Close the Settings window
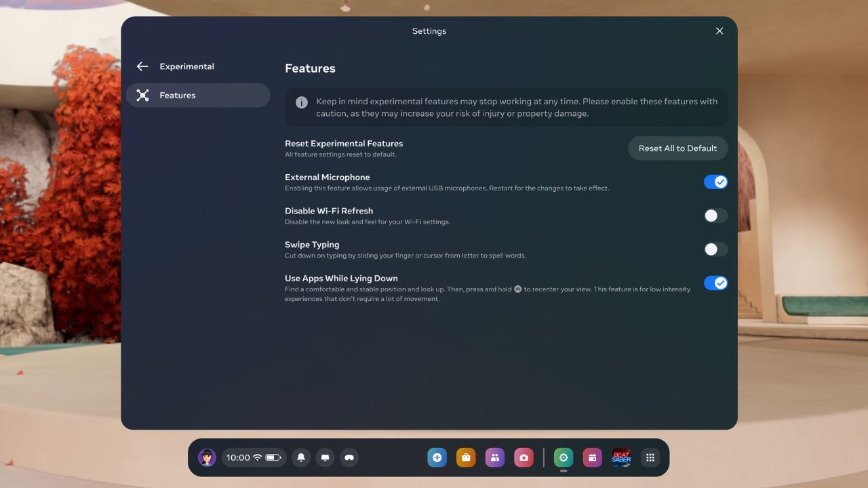The width and height of the screenshot is (868, 488). pos(719,31)
